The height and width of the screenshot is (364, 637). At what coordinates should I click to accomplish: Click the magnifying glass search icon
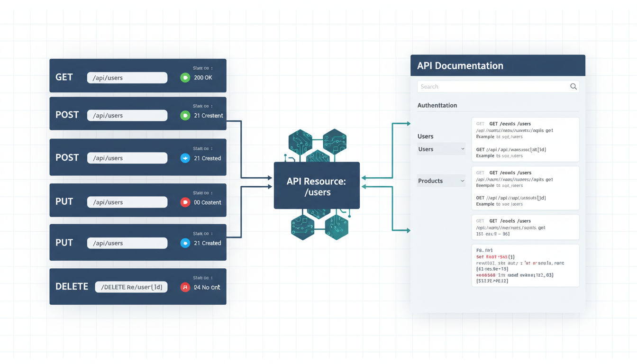pos(573,86)
